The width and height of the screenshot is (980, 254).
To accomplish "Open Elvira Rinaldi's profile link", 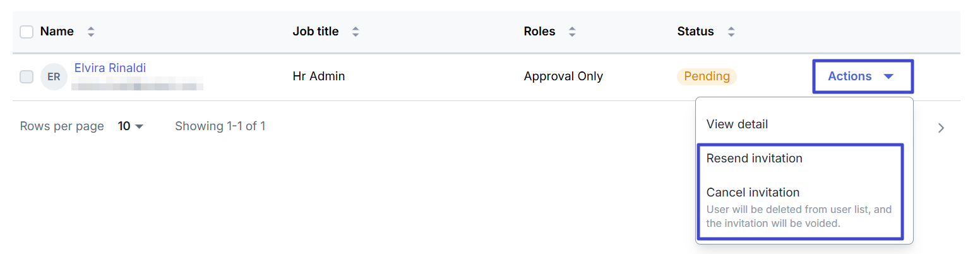I will 110,68.
